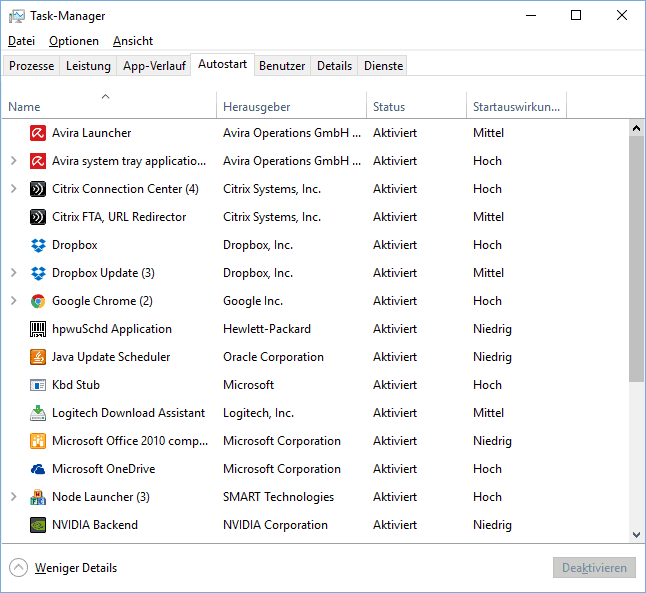Click the Avira Launcher icon

[x=38, y=133]
